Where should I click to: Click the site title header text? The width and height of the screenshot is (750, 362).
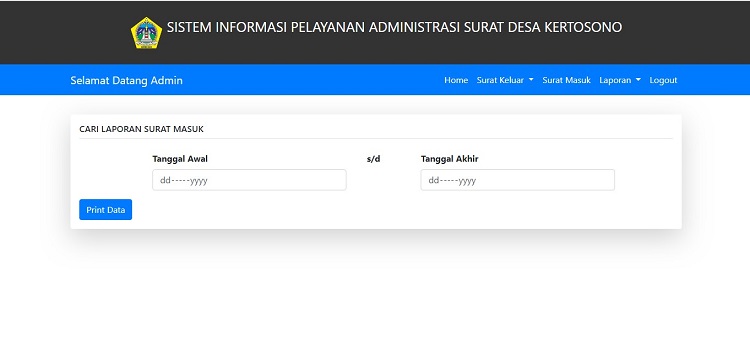click(x=394, y=27)
